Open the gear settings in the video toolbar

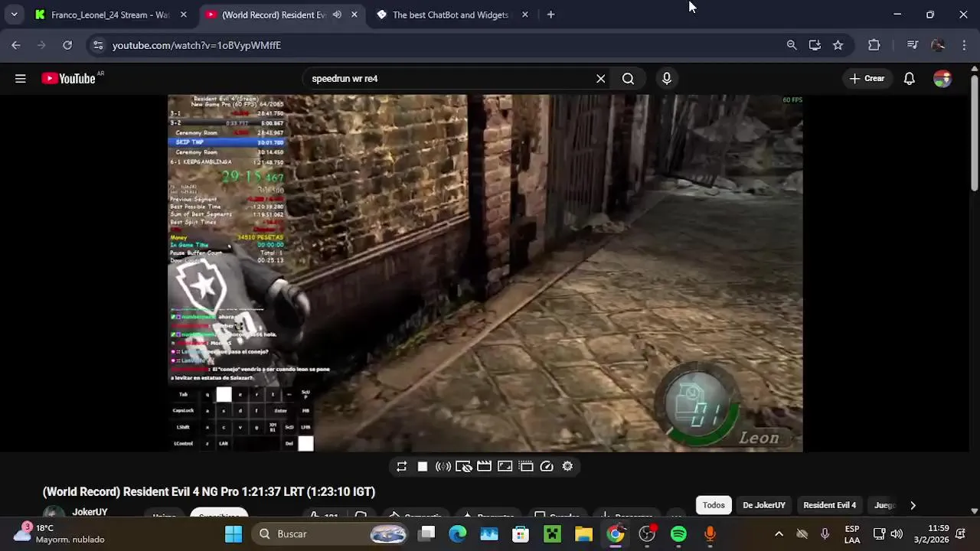567,466
